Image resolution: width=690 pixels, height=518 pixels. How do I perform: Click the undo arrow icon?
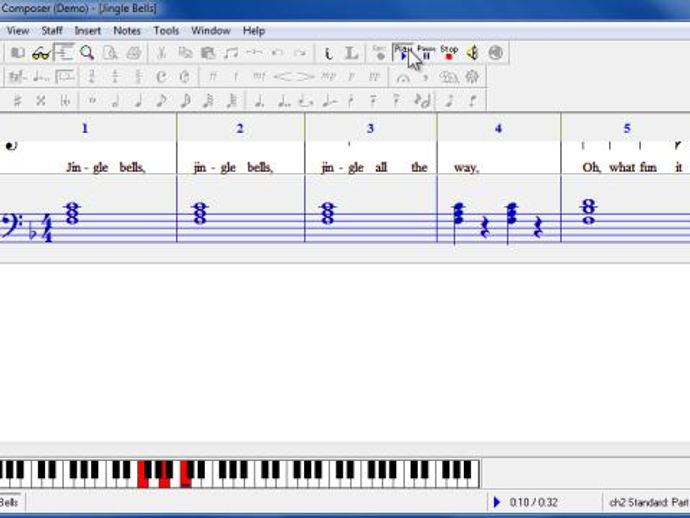coord(277,53)
